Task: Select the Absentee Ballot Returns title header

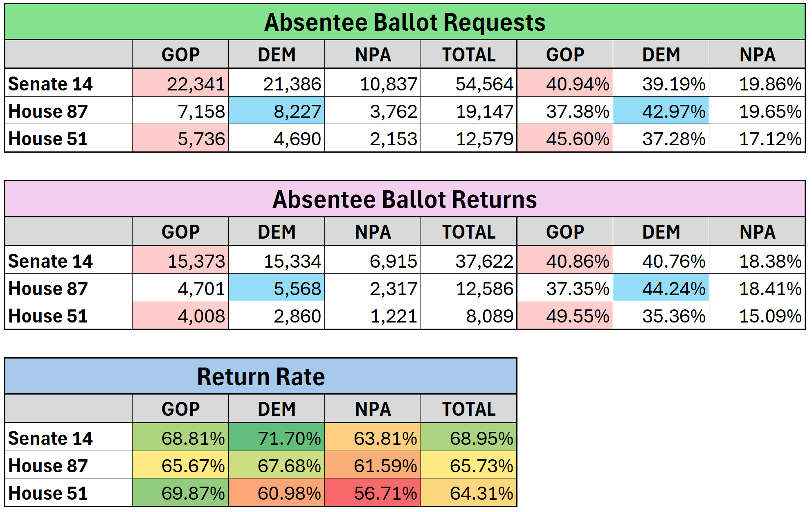Action: point(405,199)
